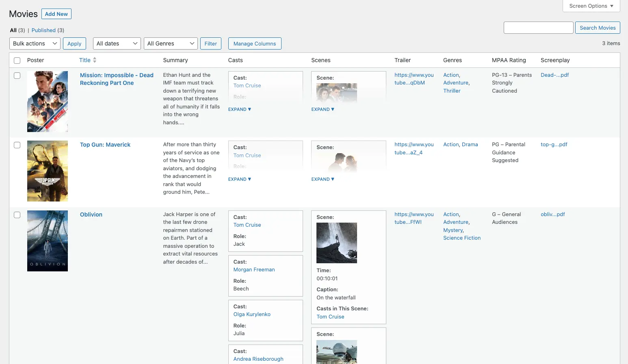The height and width of the screenshot is (364, 628).
Task: Click Tom Cruise in Top Gun Casts cell
Action: [247, 156]
